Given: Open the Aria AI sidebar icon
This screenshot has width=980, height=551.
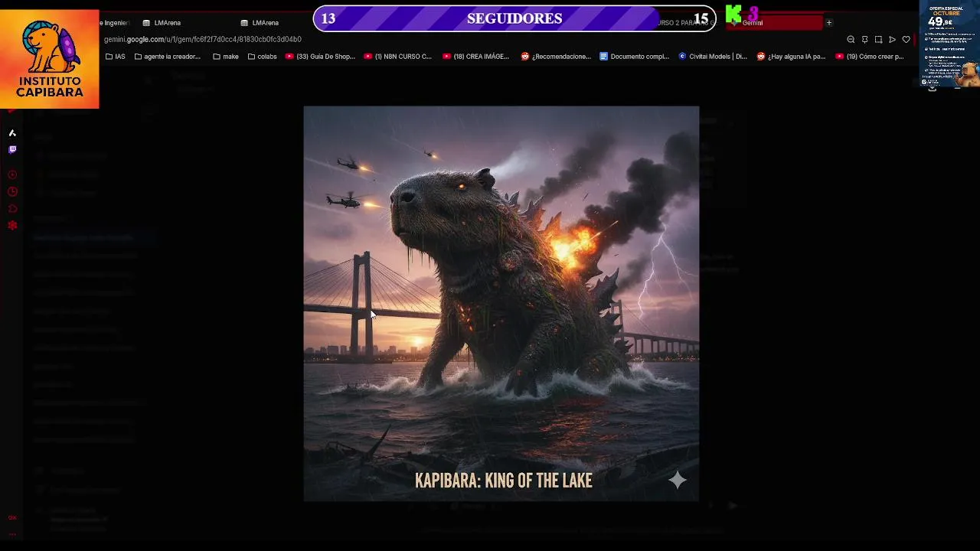Looking at the screenshot, I should coord(12,133).
